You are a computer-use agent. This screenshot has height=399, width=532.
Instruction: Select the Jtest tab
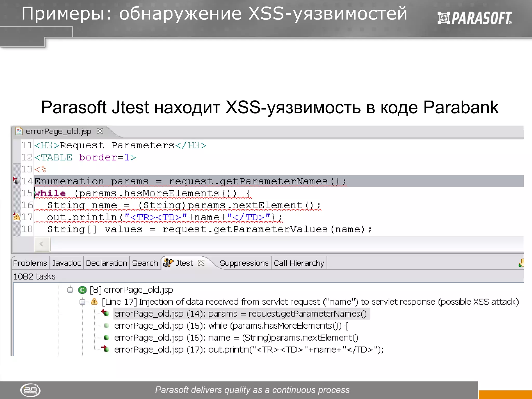coord(184,263)
